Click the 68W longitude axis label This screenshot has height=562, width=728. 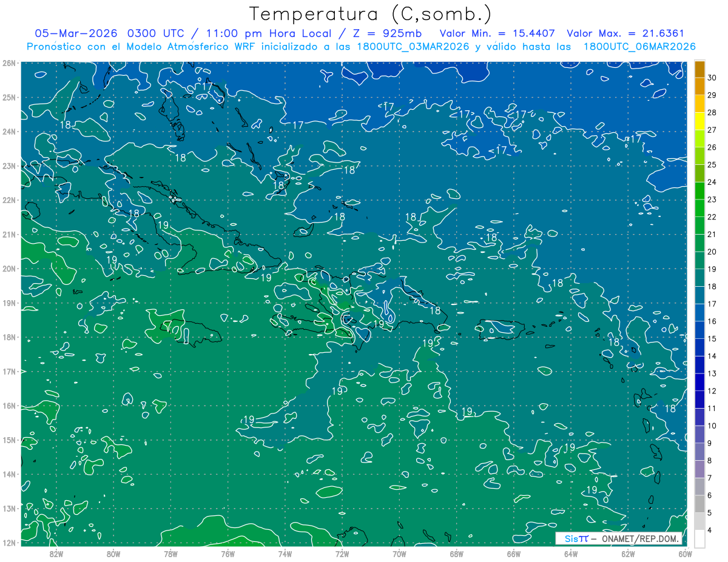[457, 554]
